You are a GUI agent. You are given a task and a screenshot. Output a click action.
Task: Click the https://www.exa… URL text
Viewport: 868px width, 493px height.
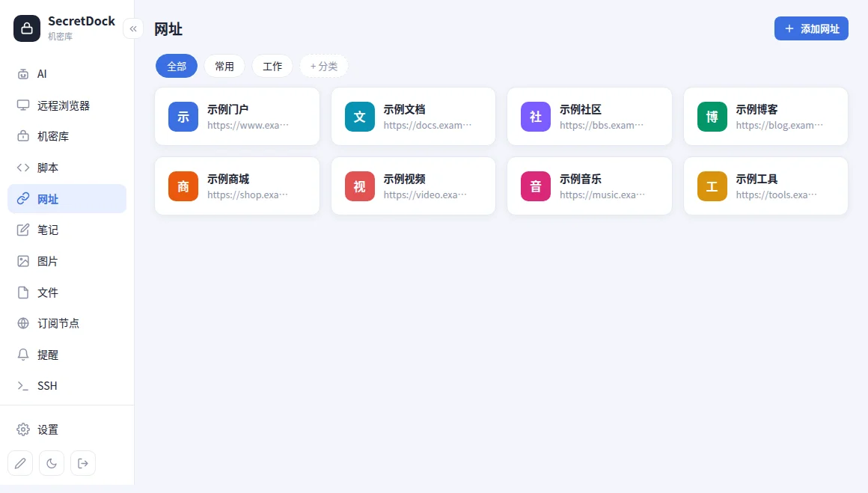248,125
